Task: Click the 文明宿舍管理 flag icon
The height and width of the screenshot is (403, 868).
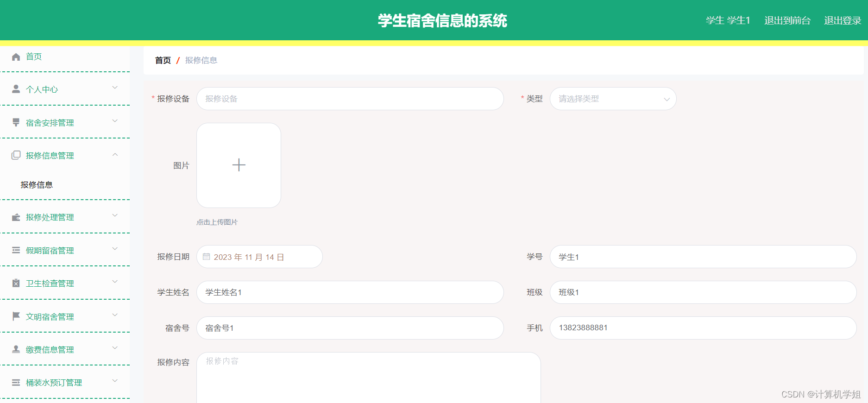Action: (x=16, y=316)
